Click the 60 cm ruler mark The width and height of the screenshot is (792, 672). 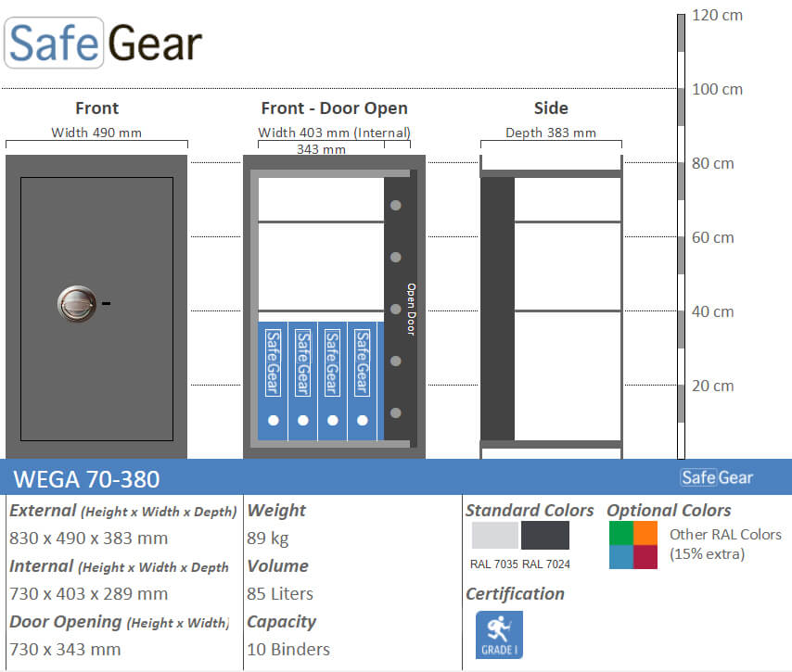point(712,238)
